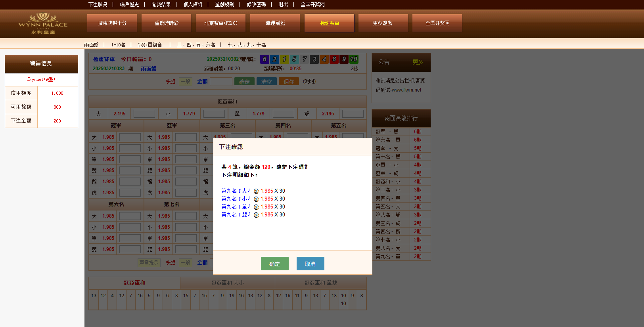Select the 幸運飛艇 game button
The width and height of the screenshot is (644, 327).
[x=275, y=23]
